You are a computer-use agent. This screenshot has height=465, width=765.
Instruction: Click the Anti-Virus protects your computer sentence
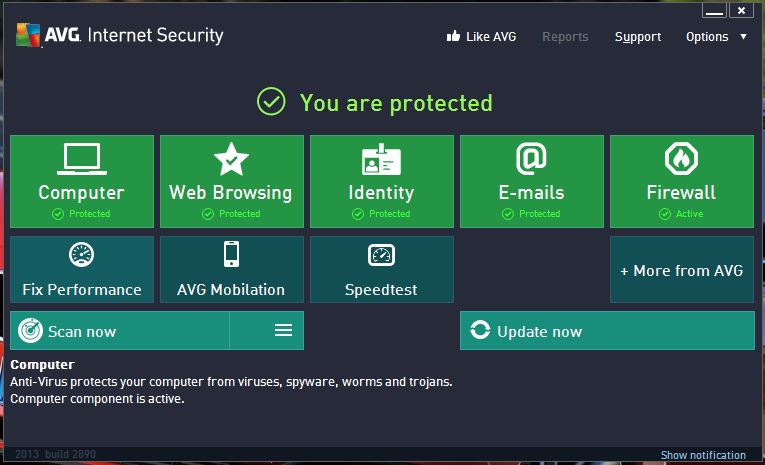(x=231, y=382)
